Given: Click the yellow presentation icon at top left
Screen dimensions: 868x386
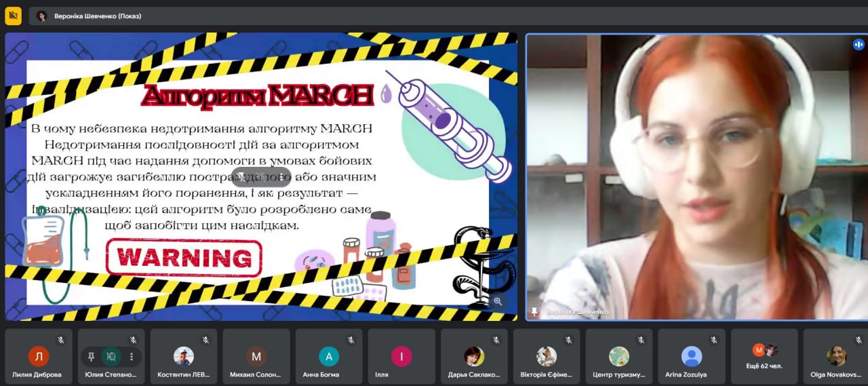Looking at the screenshot, I should [14, 16].
